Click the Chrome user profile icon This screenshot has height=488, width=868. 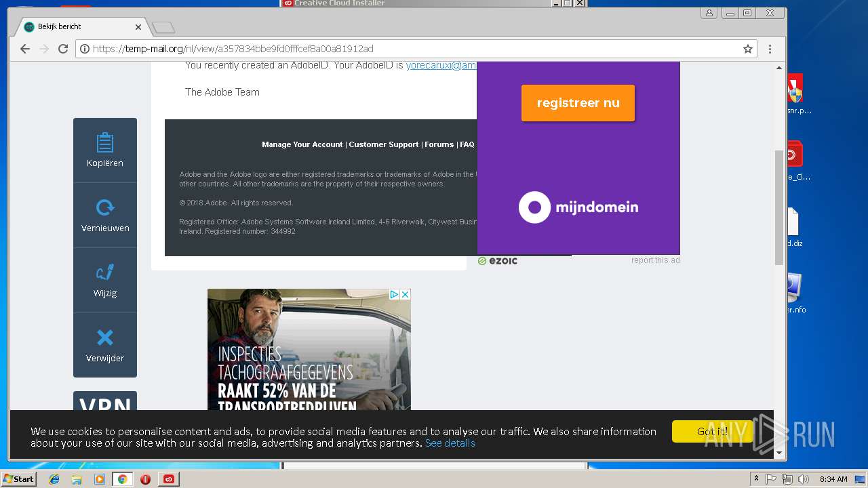coord(709,13)
